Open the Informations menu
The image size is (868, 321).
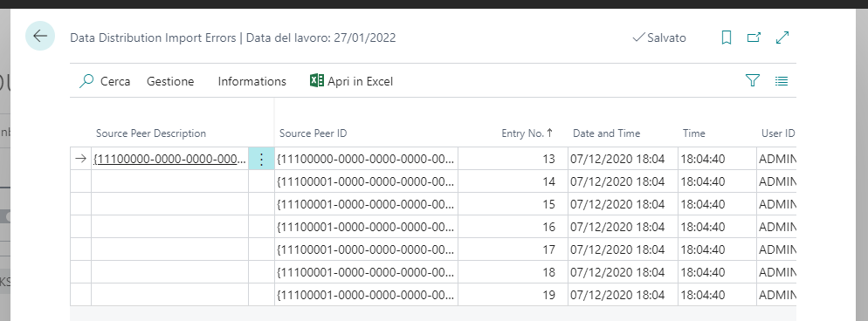point(251,81)
